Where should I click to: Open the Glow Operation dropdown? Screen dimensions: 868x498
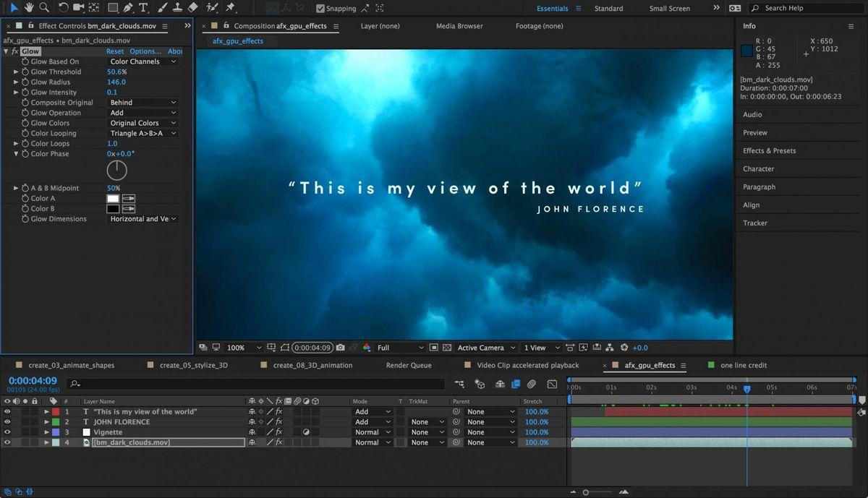click(142, 113)
